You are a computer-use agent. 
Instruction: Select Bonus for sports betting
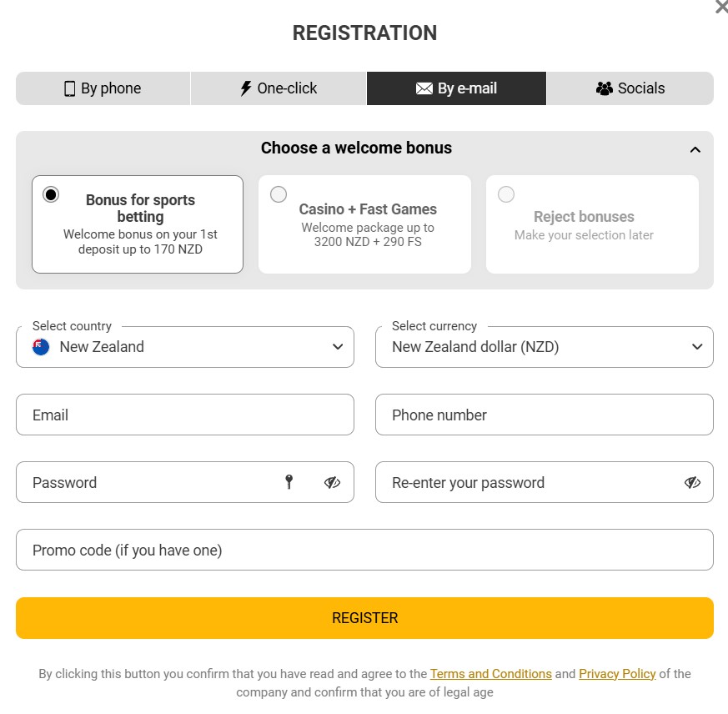[51, 194]
